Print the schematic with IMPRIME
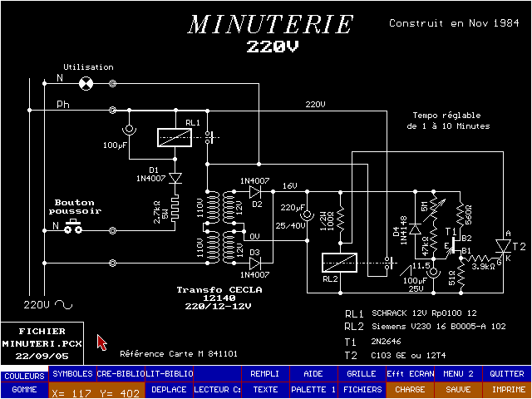 [506, 388]
